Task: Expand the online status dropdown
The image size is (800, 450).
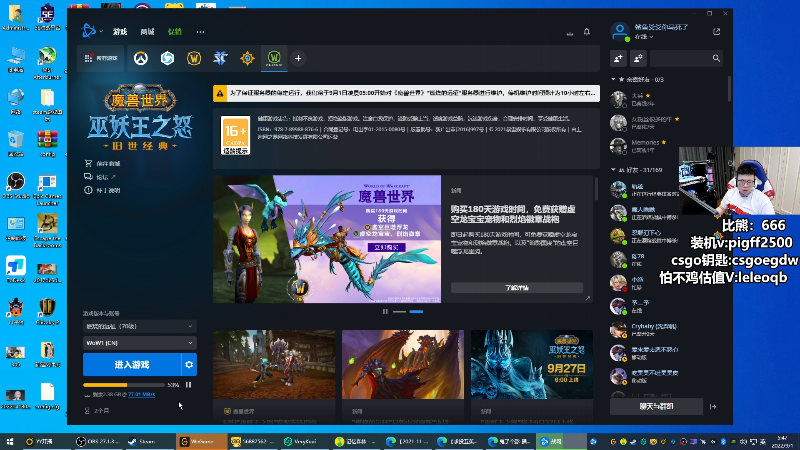Action: (644, 37)
